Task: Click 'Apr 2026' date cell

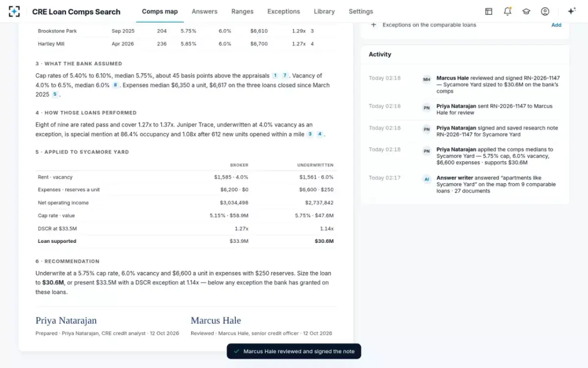Action: [122, 44]
